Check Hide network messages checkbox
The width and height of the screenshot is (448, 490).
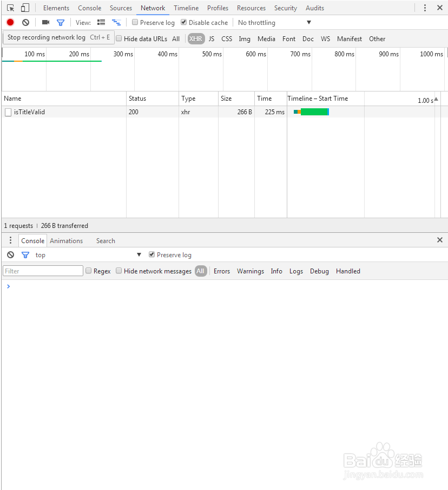118,271
